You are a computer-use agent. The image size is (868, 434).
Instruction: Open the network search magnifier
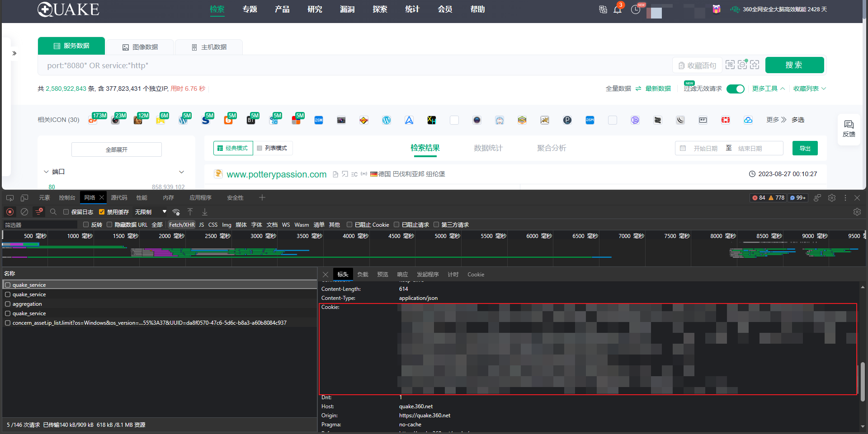coord(53,212)
